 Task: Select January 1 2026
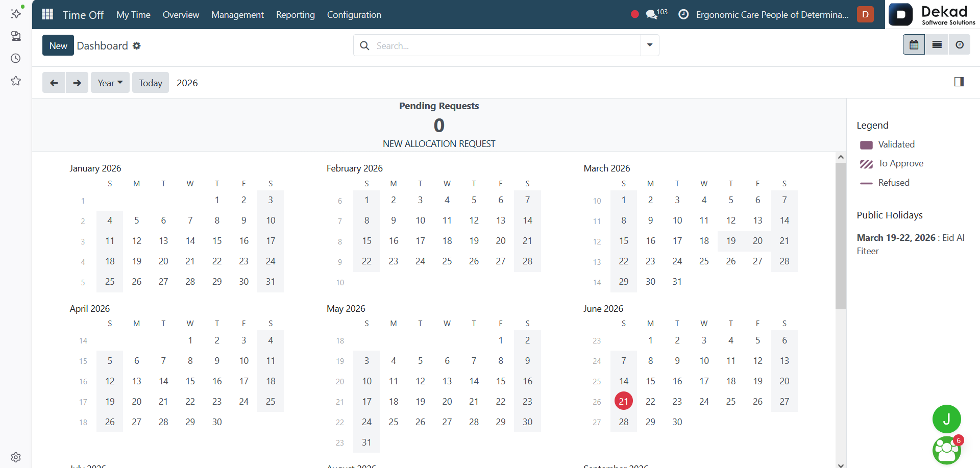[x=217, y=200]
